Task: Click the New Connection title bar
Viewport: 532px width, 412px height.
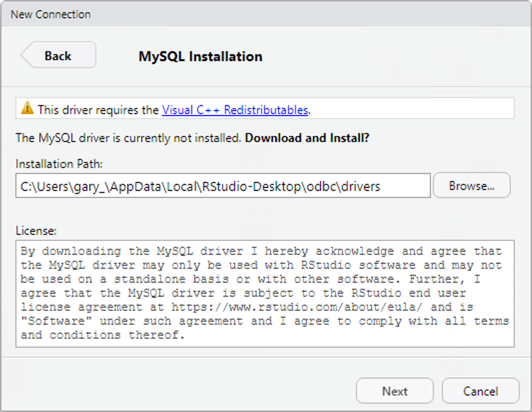Action: 266,14
